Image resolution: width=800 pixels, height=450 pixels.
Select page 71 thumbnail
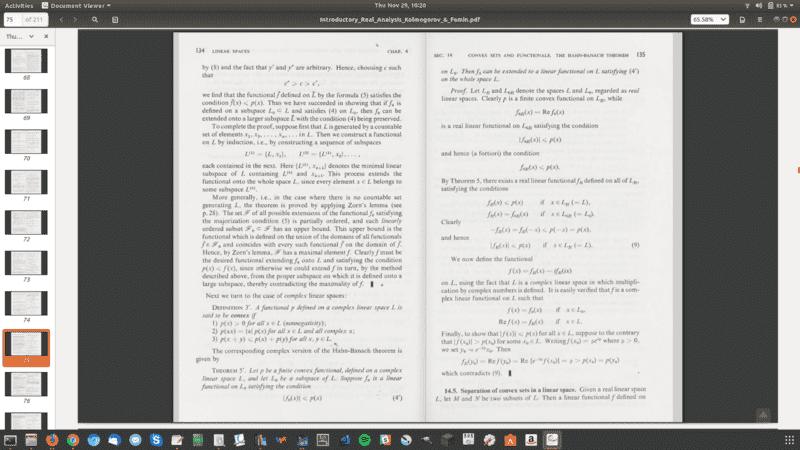coord(26,182)
